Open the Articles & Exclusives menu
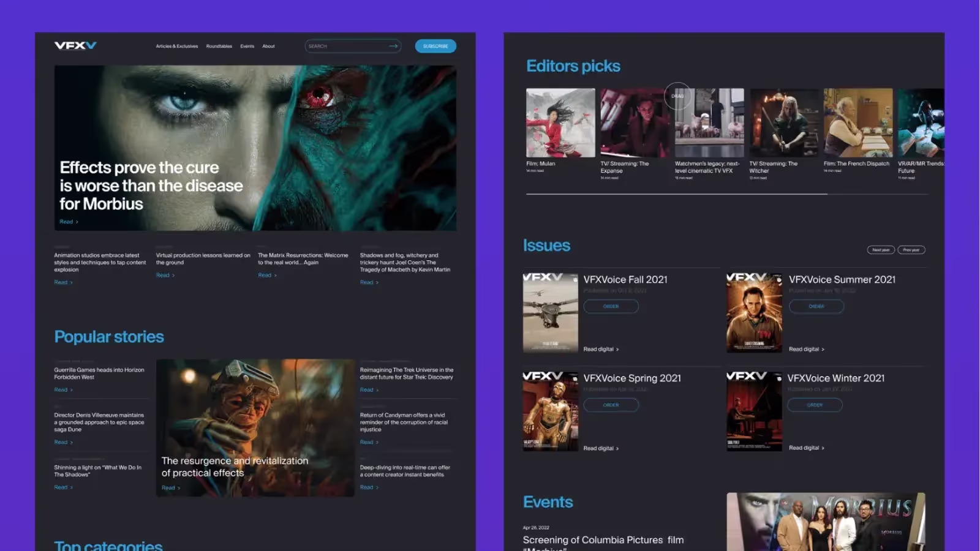Screen dimensions: 980x551 [x=176, y=47]
